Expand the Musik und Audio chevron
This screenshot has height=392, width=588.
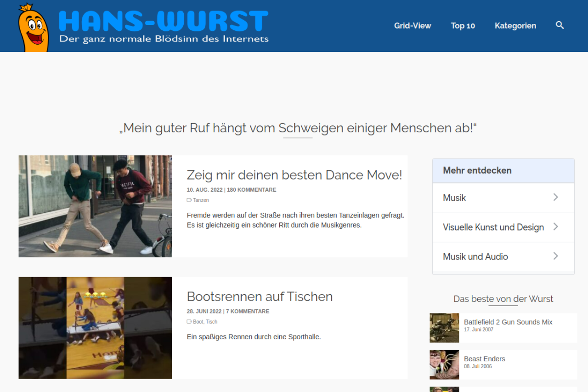[556, 256]
